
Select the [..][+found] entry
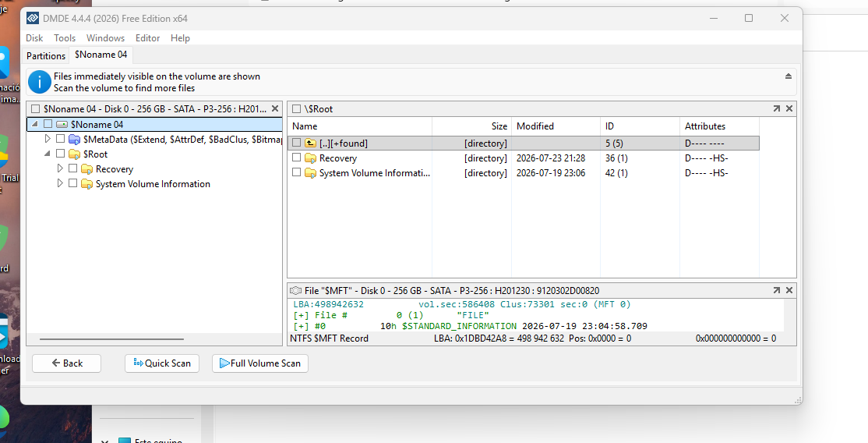(x=343, y=144)
